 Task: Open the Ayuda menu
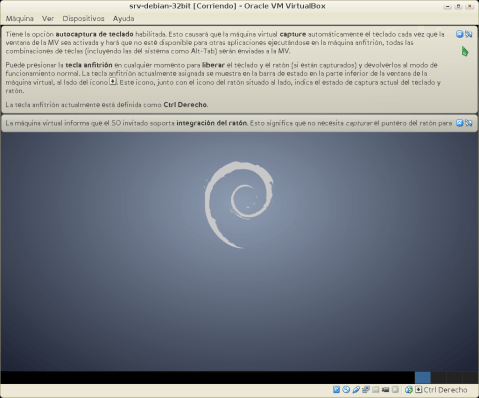[x=123, y=18]
